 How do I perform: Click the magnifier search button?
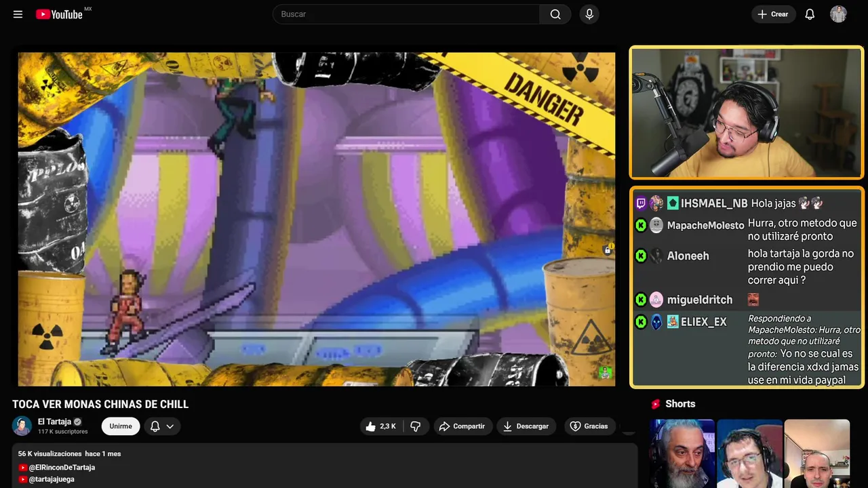[555, 14]
